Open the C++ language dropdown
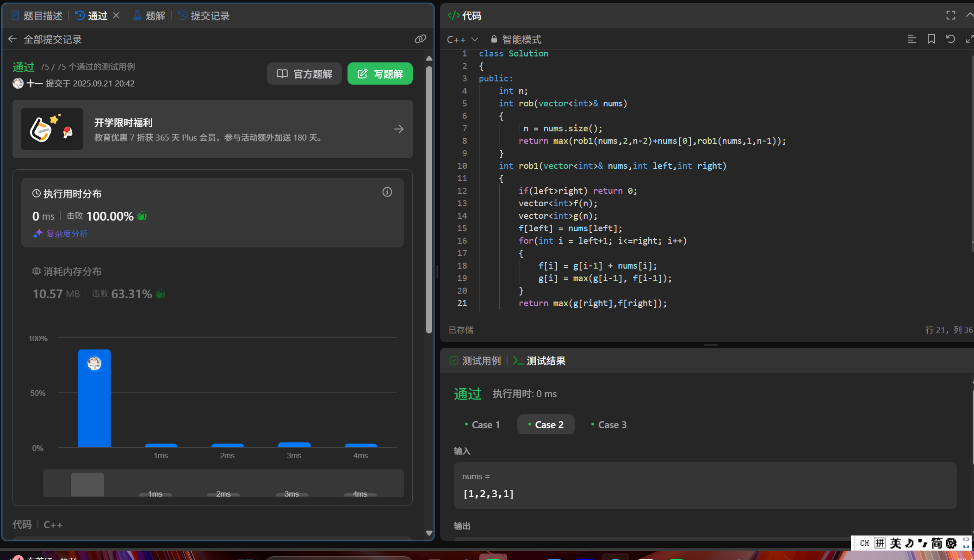Viewport: 974px width, 560px height. click(462, 39)
